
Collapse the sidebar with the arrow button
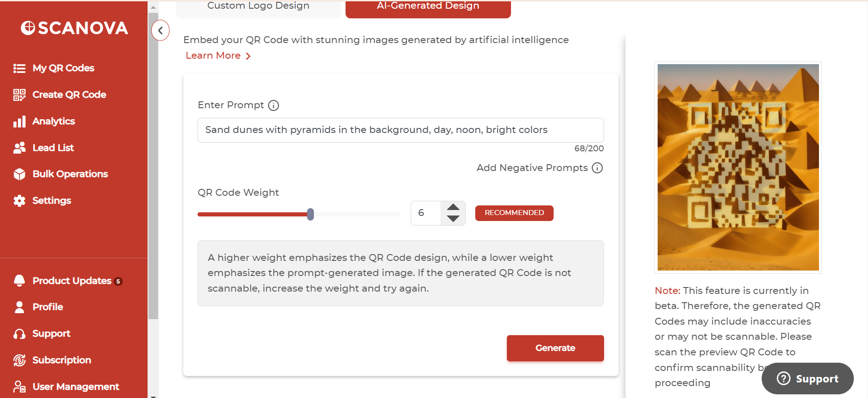160,31
